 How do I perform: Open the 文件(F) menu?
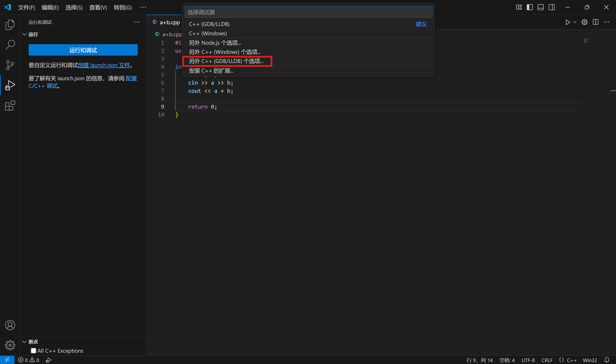click(26, 7)
